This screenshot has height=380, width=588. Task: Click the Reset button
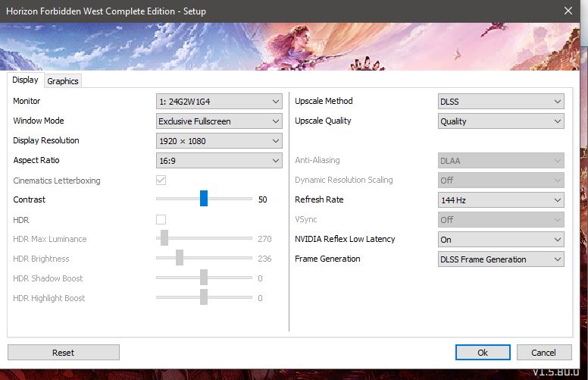tap(64, 353)
